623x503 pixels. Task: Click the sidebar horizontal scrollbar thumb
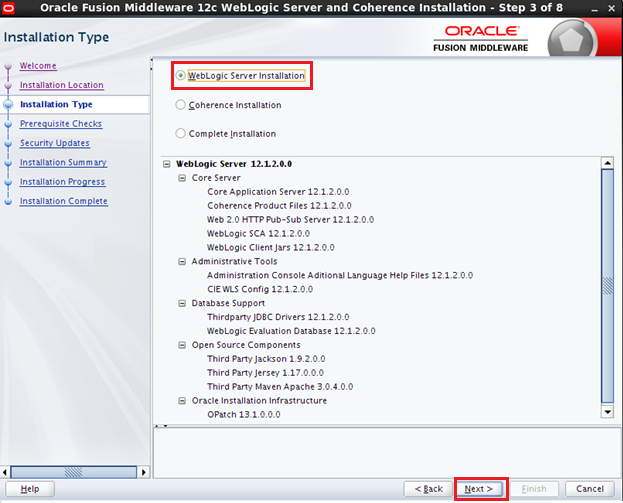(x=74, y=472)
